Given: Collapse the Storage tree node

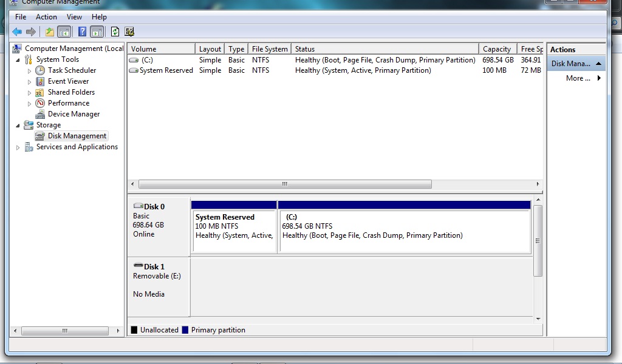Looking at the screenshot, I should click(x=18, y=126).
